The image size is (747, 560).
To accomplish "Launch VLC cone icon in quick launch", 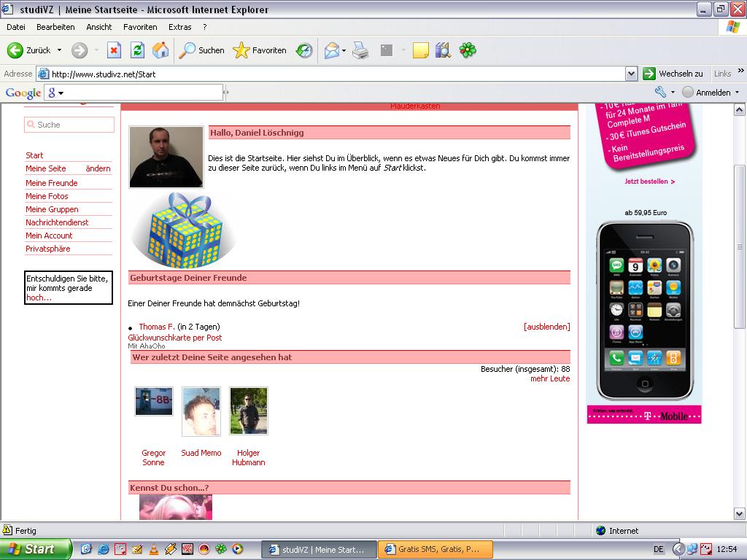I will pyautogui.click(x=154, y=549).
